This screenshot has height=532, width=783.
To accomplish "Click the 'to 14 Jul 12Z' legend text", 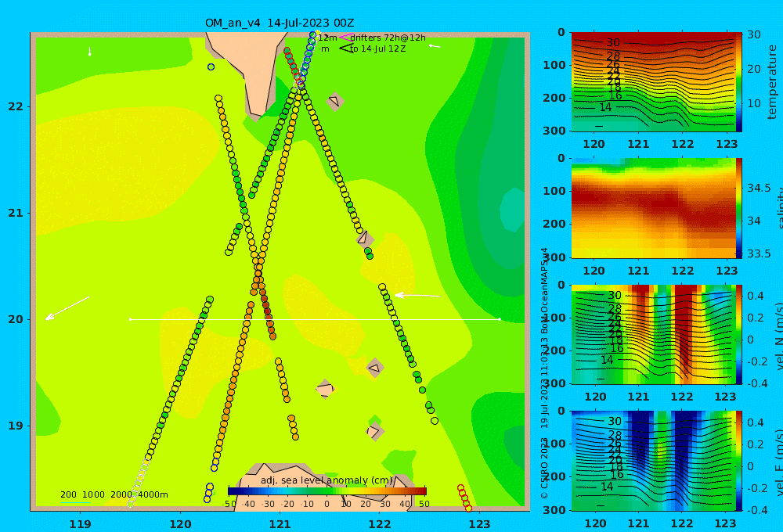I will [x=377, y=49].
